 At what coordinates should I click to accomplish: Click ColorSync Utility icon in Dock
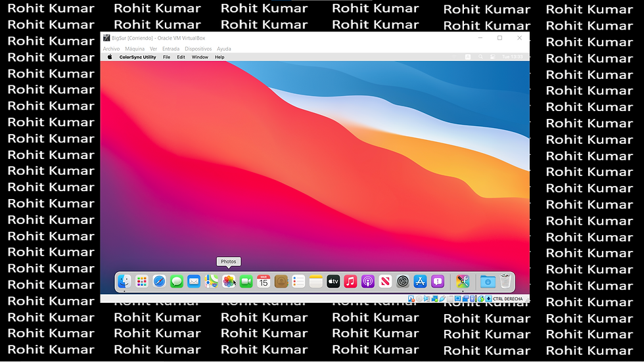coord(463,282)
